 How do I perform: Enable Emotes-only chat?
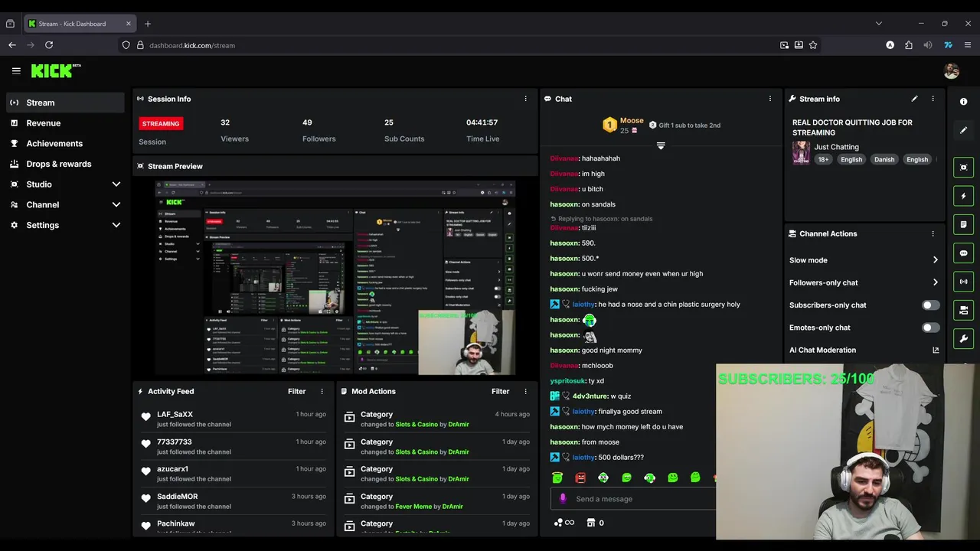coord(930,328)
